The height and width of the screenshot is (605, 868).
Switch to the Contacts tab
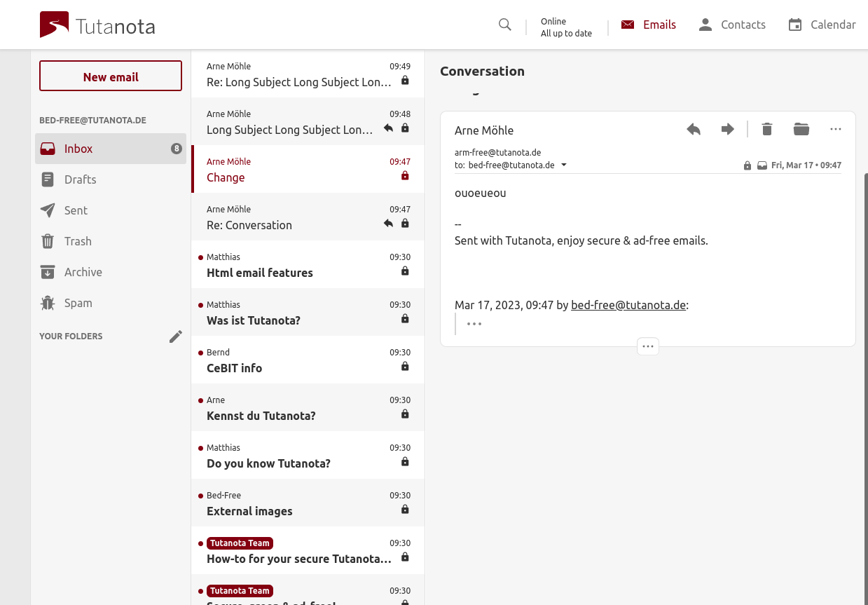(732, 25)
